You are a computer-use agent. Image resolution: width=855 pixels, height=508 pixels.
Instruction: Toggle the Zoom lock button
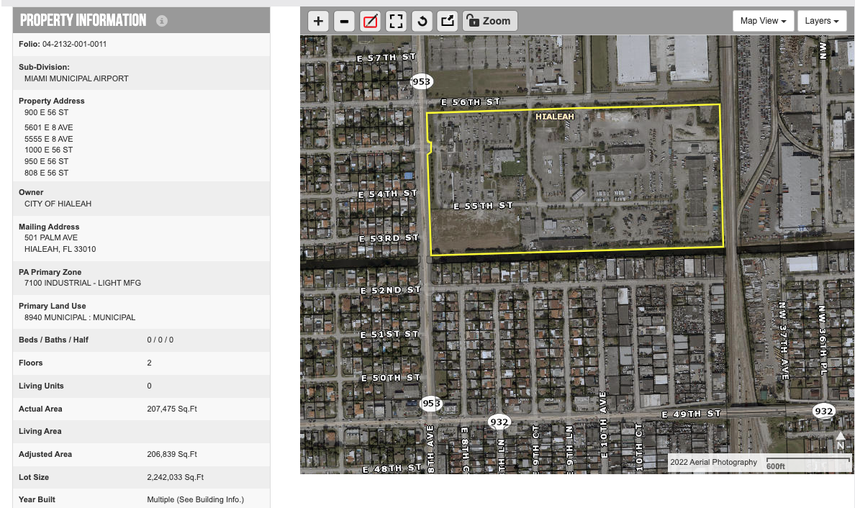pos(490,21)
